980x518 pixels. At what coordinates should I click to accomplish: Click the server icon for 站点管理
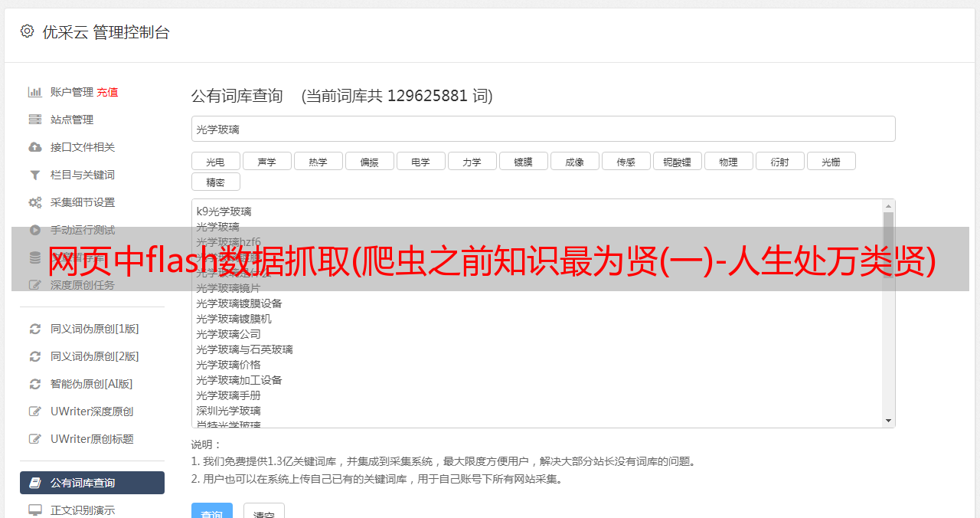point(35,120)
